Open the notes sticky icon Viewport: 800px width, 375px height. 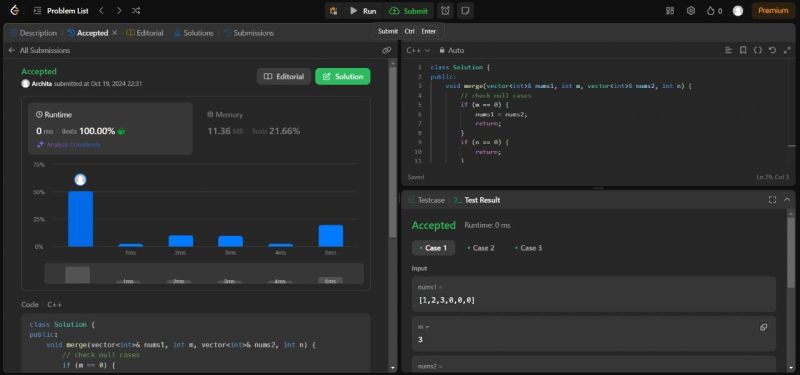tap(465, 11)
